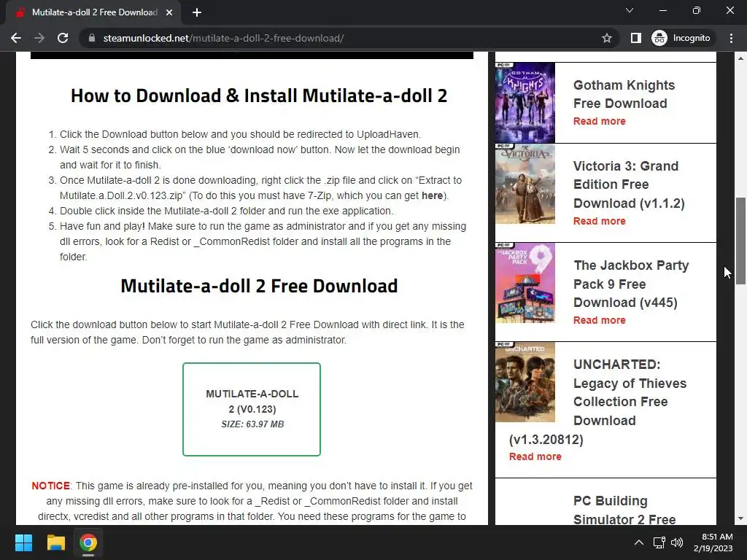Open Gotham Knights cover thumbnail

tap(525, 102)
